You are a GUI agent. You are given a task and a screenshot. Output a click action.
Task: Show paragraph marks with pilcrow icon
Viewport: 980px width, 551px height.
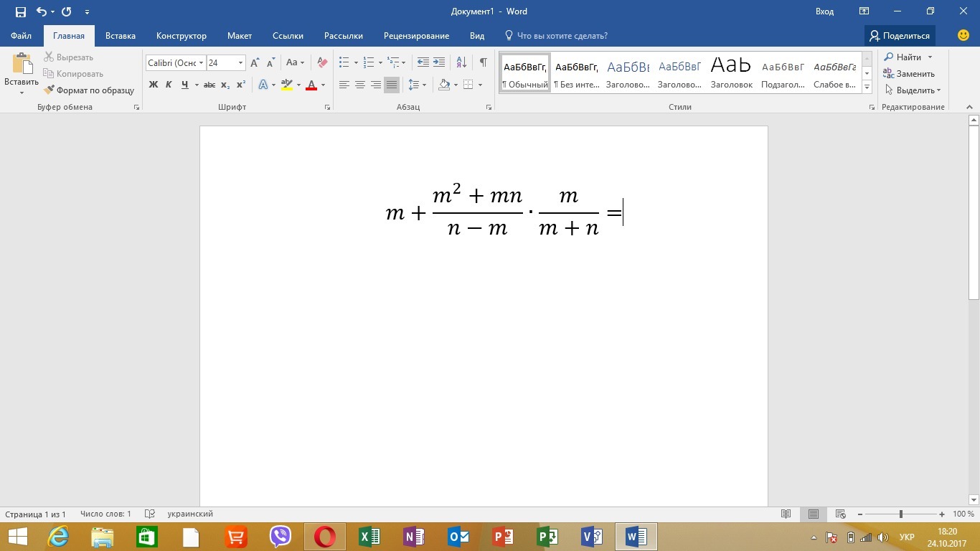pyautogui.click(x=484, y=62)
